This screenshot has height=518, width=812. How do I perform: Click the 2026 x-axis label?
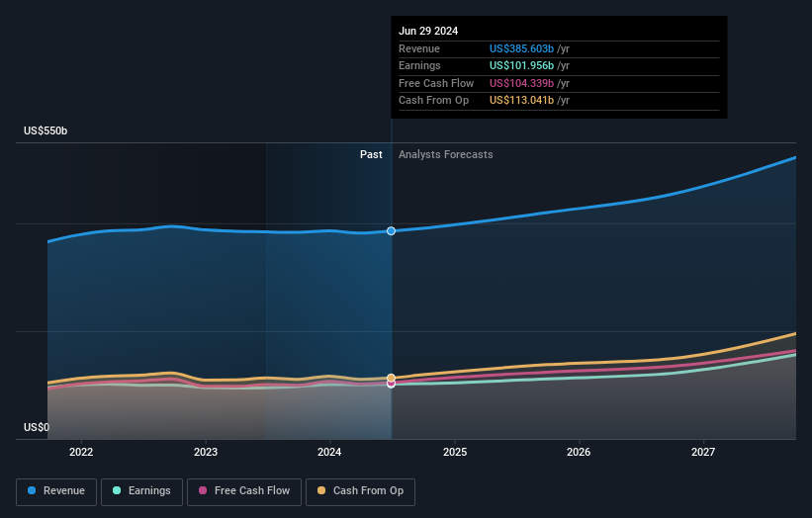point(579,453)
